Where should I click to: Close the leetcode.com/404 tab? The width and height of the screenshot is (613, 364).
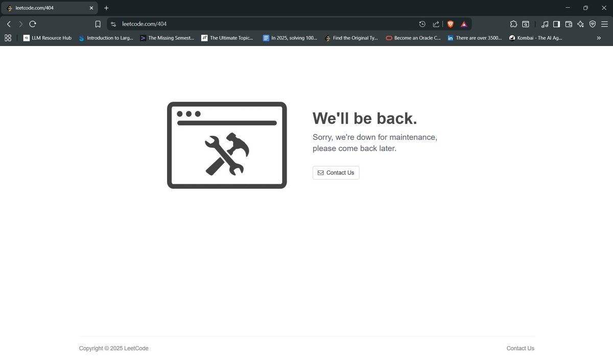pos(91,8)
